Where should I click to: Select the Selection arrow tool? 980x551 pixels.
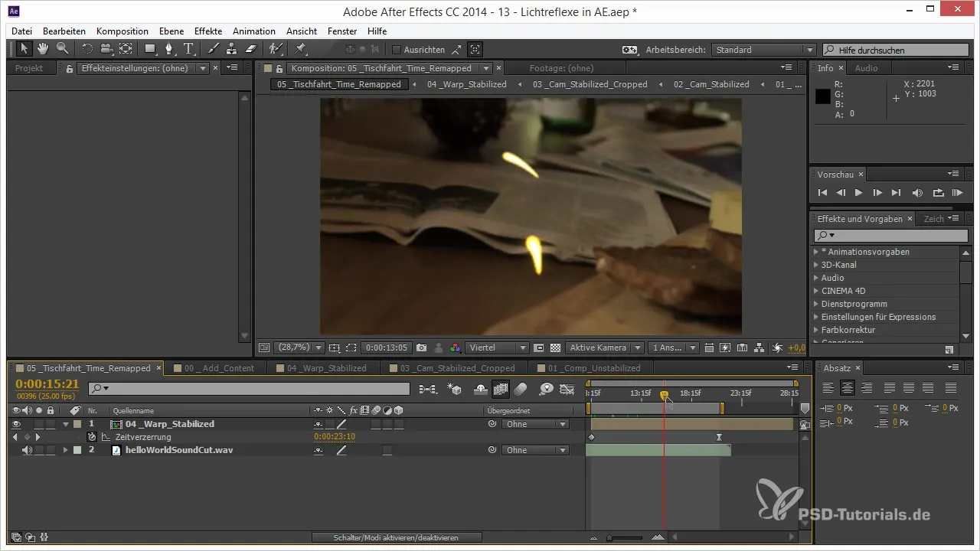tap(24, 48)
